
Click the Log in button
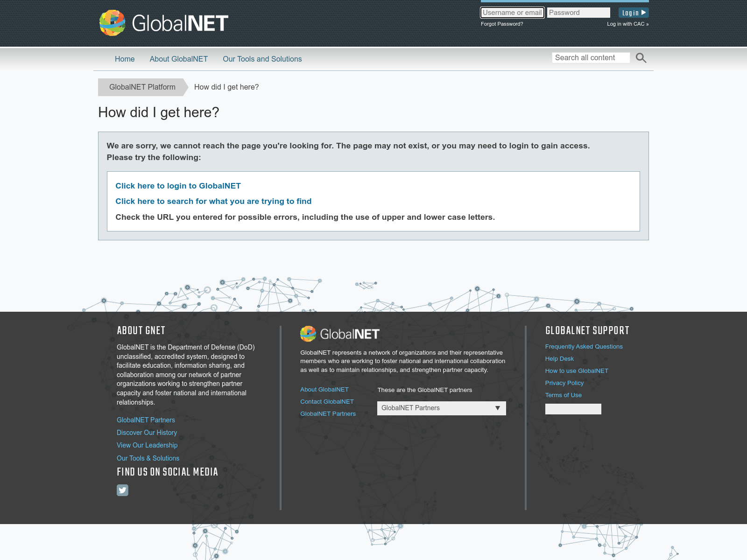pos(634,13)
